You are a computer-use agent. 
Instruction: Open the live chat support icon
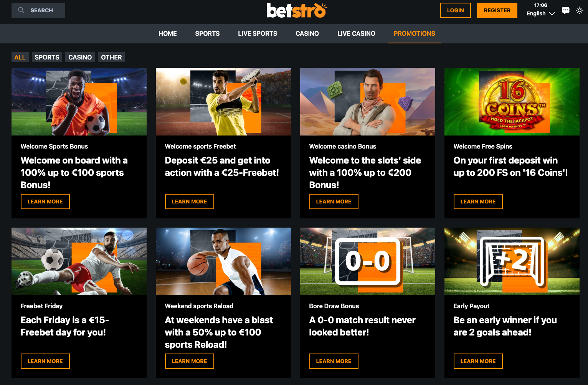[565, 10]
